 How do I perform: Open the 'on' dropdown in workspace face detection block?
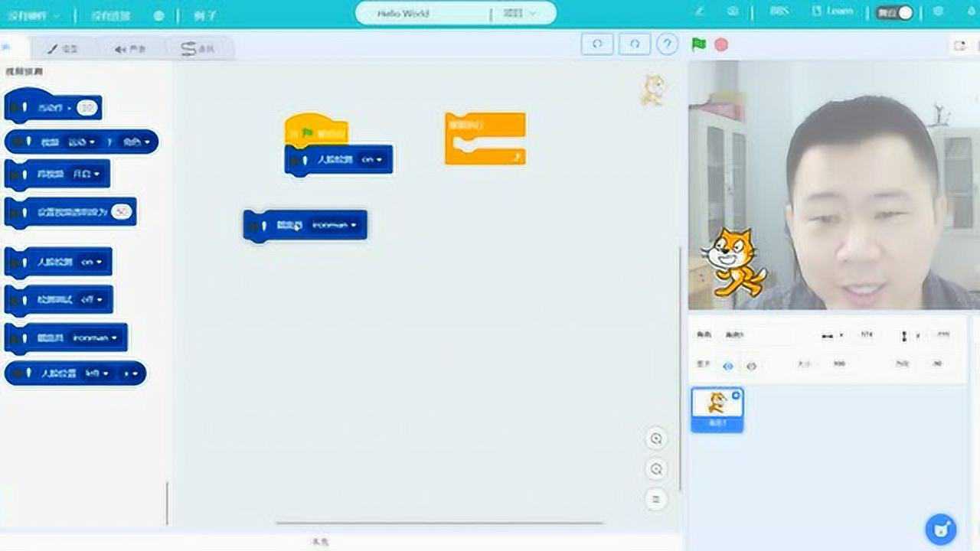tap(373, 160)
